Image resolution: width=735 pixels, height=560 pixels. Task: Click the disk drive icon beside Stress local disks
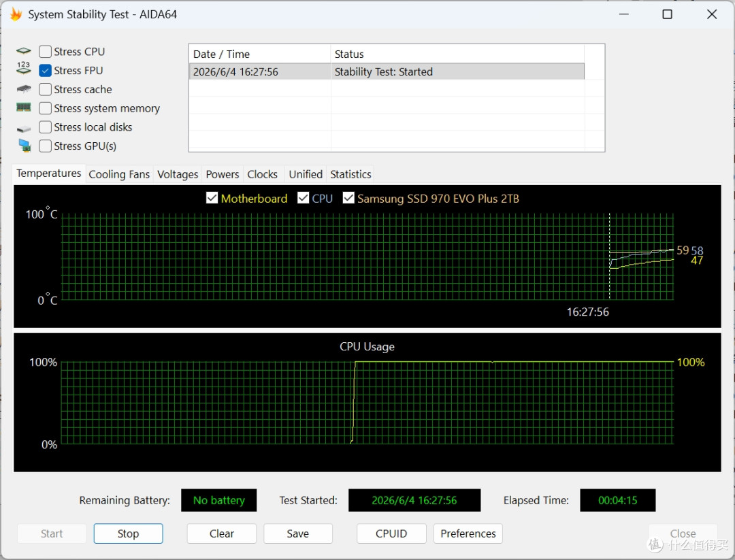click(23, 129)
